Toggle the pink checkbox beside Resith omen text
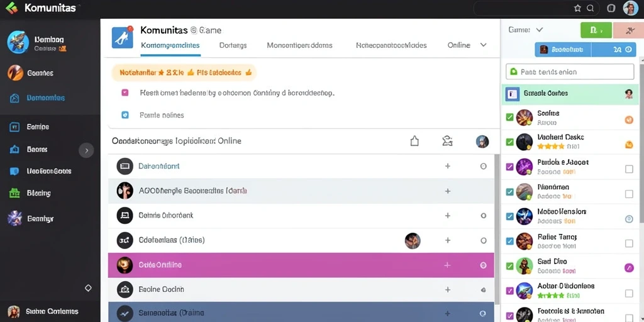Screen dimensions: 644x322 point(125,93)
